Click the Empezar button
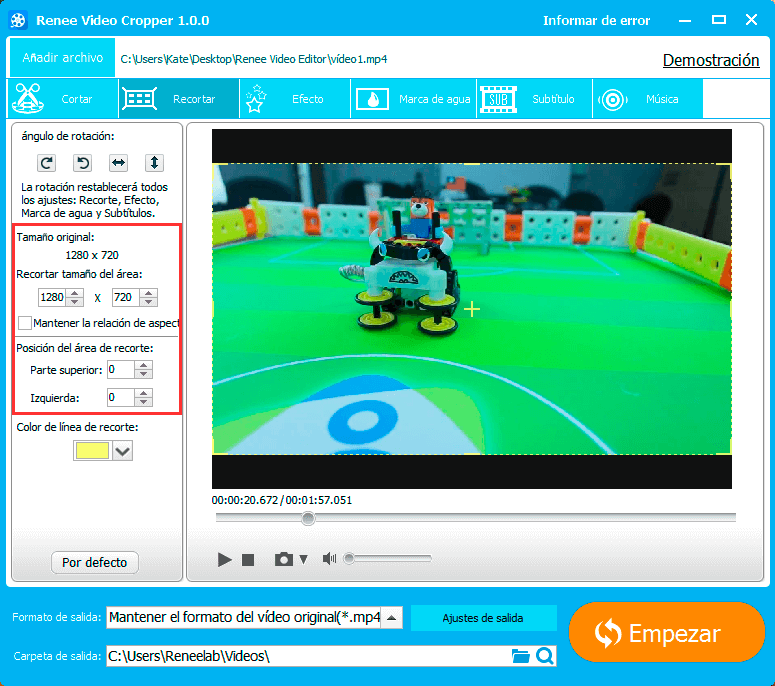This screenshot has height=686, width=775. [x=666, y=632]
